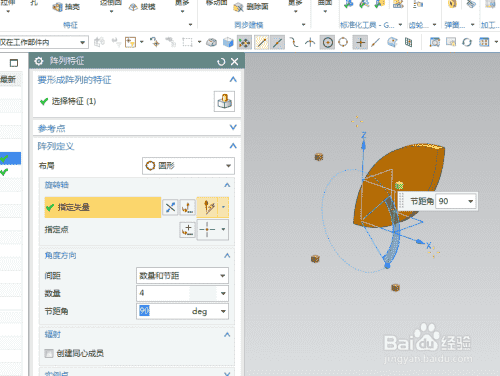Open the 数量 field dropdown arrow
Screen dimensions: 500x376
[223, 294]
